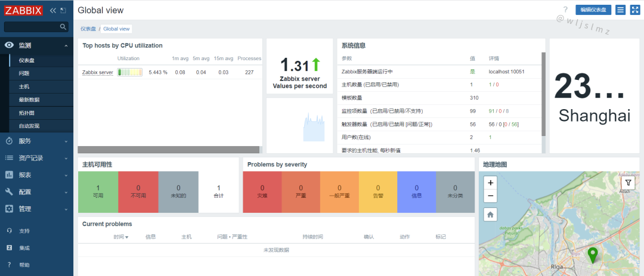Hide sidebar using the window icon

[63, 11]
